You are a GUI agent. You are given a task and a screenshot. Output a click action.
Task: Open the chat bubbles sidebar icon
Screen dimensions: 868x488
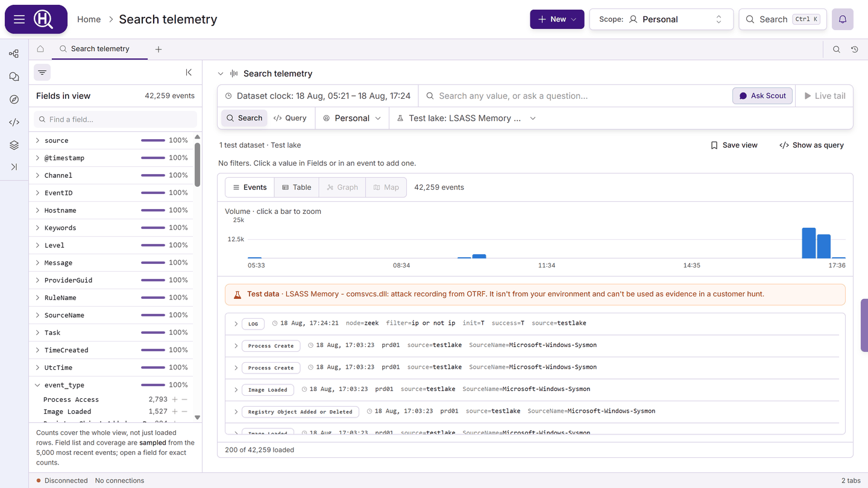(x=14, y=77)
